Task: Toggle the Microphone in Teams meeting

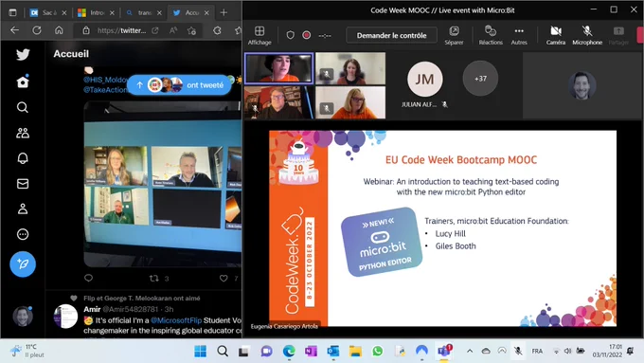Action: pos(587,35)
